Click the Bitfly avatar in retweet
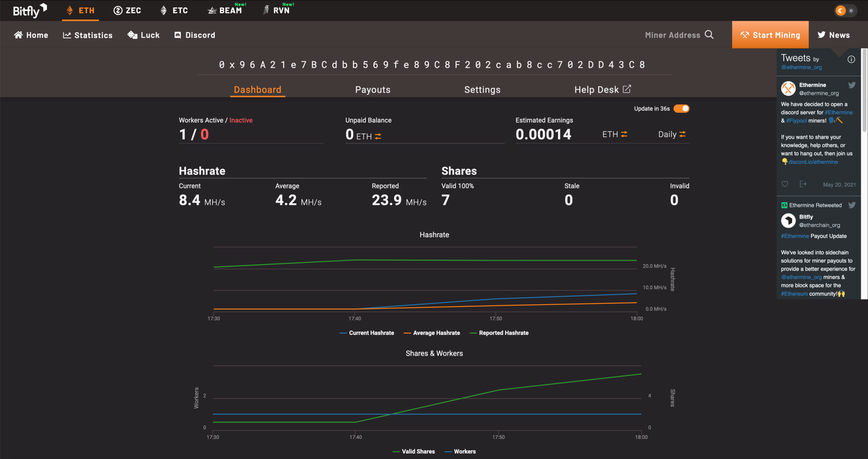Image resolution: width=868 pixels, height=459 pixels. click(x=788, y=221)
